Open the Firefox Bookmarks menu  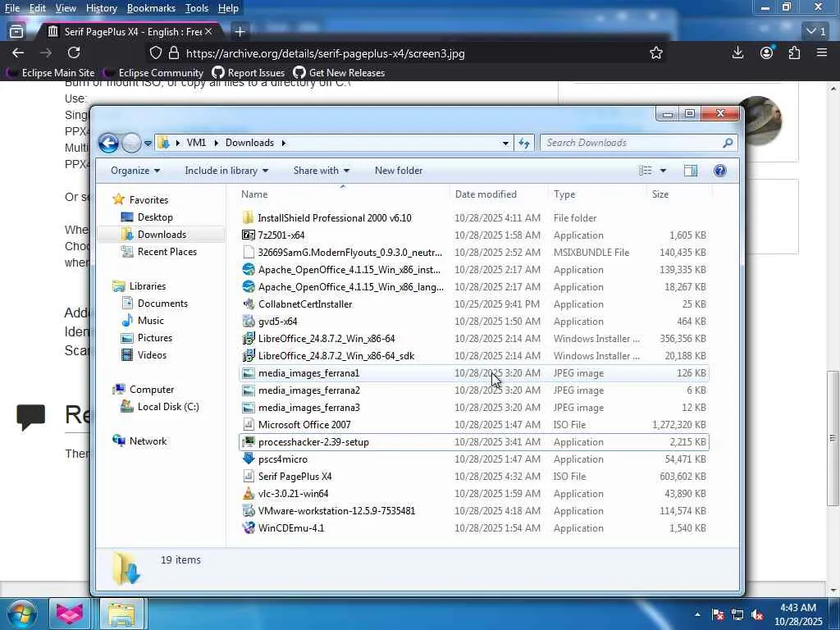click(151, 8)
